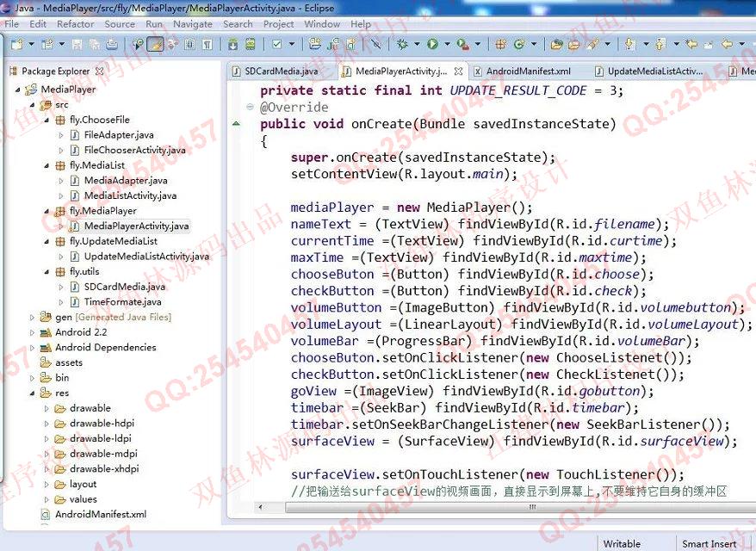Open the Android Virtual Device Manager icon
The image size is (756, 551).
tap(251, 45)
